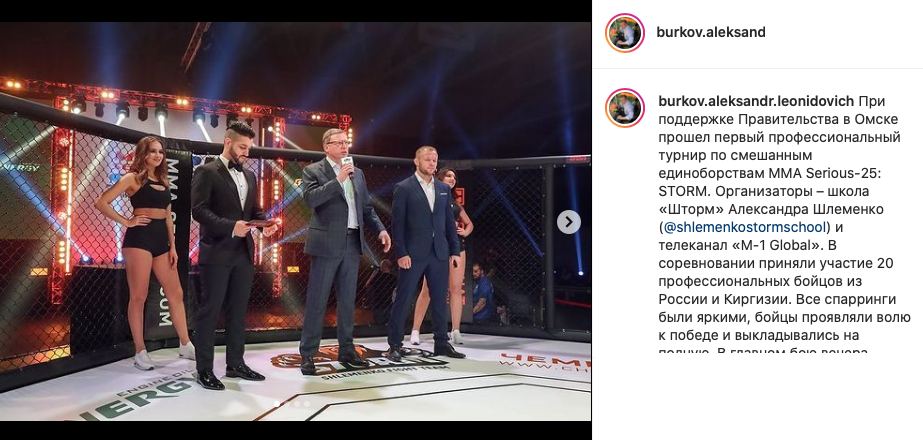Image resolution: width=923 pixels, height=440 pixels.
Task: Click the STORM logo on the cage floor
Action: tap(357, 360)
